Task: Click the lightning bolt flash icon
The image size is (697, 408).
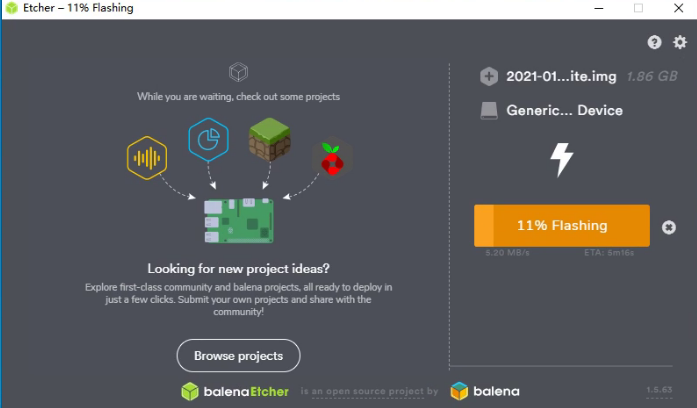Action: click(x=561, y=160)
